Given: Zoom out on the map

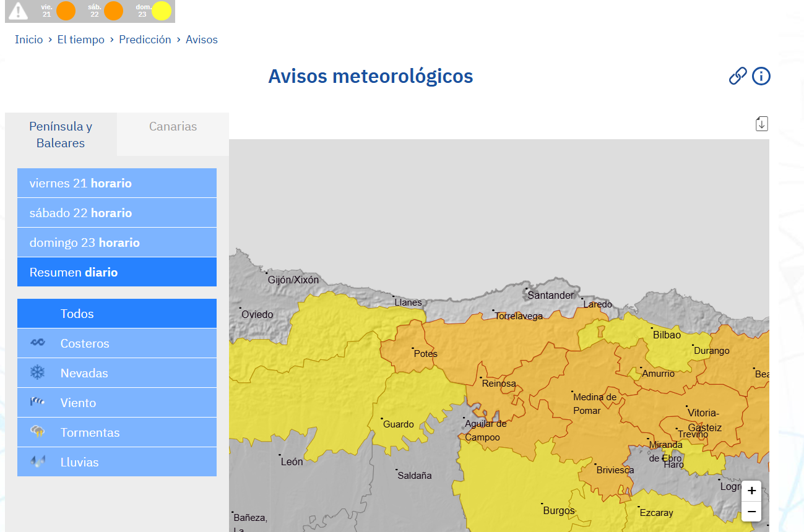Looking at the screenshot, I should click(751, 512).
